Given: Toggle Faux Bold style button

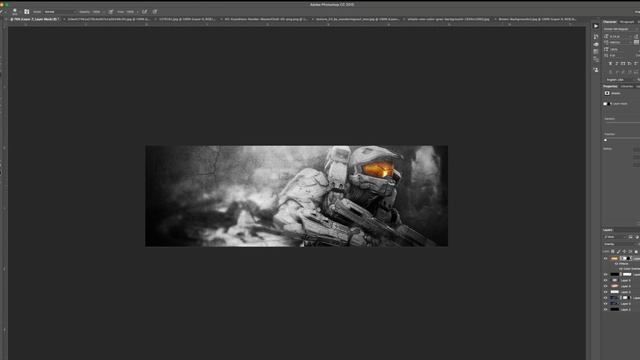Looking at the screenshot, I should [610, 64].
